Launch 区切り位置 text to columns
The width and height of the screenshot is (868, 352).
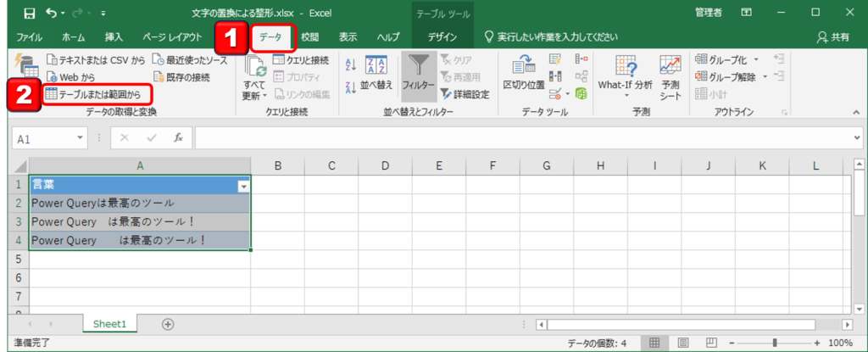pyautogui.click(x=524, y=73)
